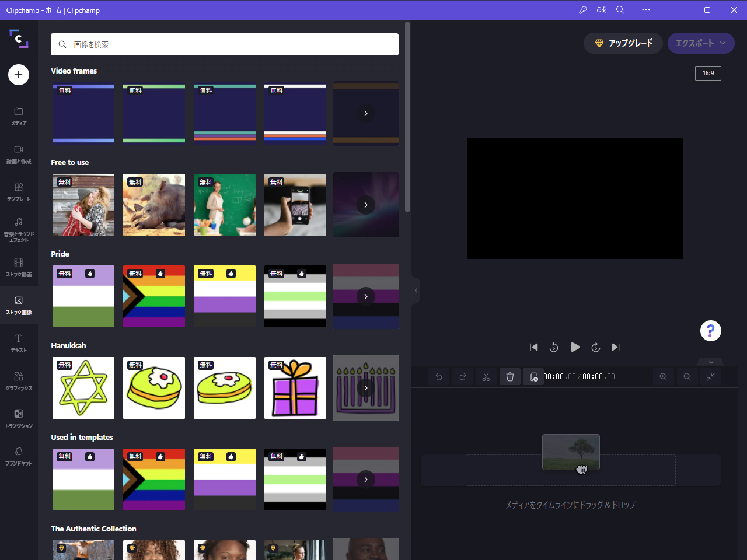Click the fit timeline to screen icon
The width and height of the screenshot is (747, 560).
coord(711,377)
